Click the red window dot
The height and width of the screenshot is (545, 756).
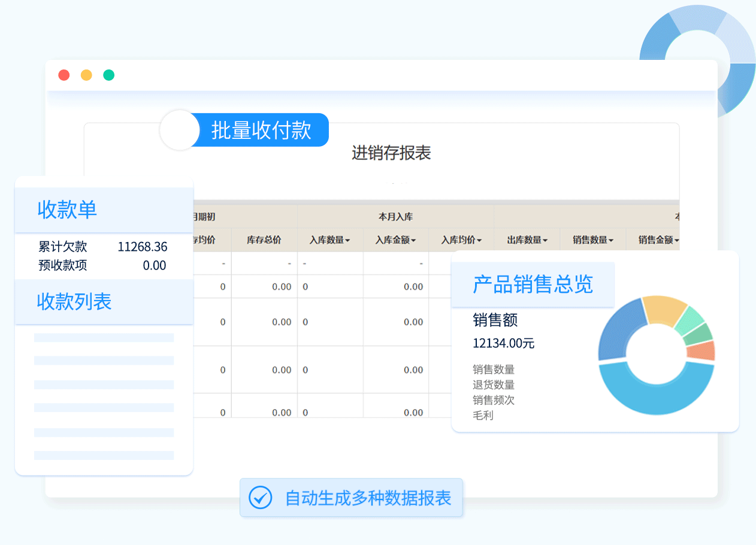[63, 75]
